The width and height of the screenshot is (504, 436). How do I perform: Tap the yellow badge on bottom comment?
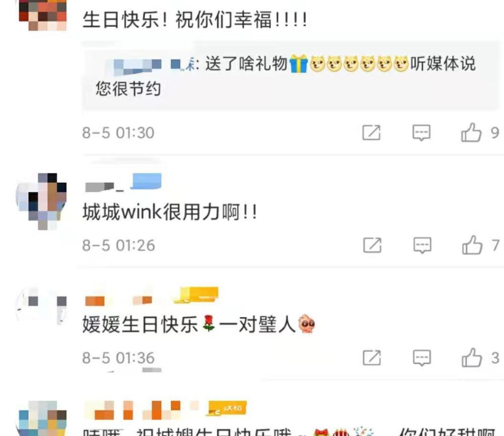click(227, 408)
